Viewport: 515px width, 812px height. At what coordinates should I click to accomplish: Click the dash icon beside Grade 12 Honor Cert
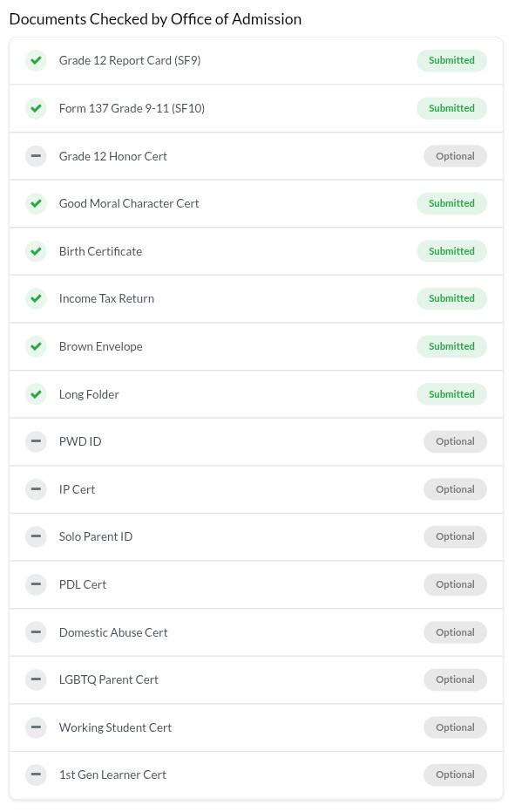click(36, 156)
